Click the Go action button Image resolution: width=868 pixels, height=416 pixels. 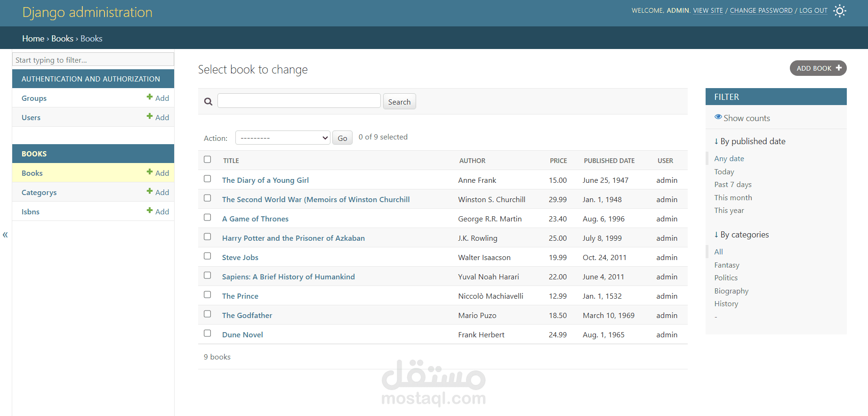coord(342,138)
